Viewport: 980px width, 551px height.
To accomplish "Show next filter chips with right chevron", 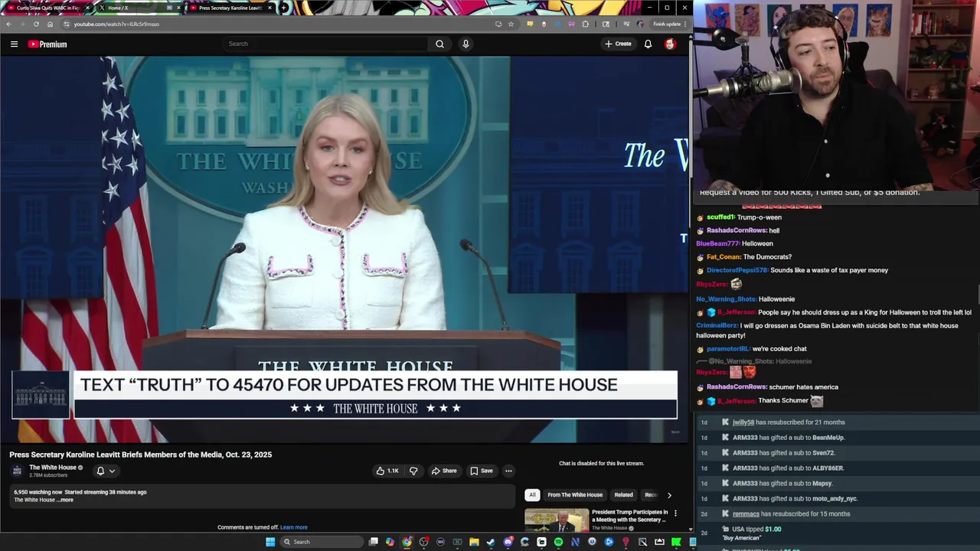I will click(669, 495).
